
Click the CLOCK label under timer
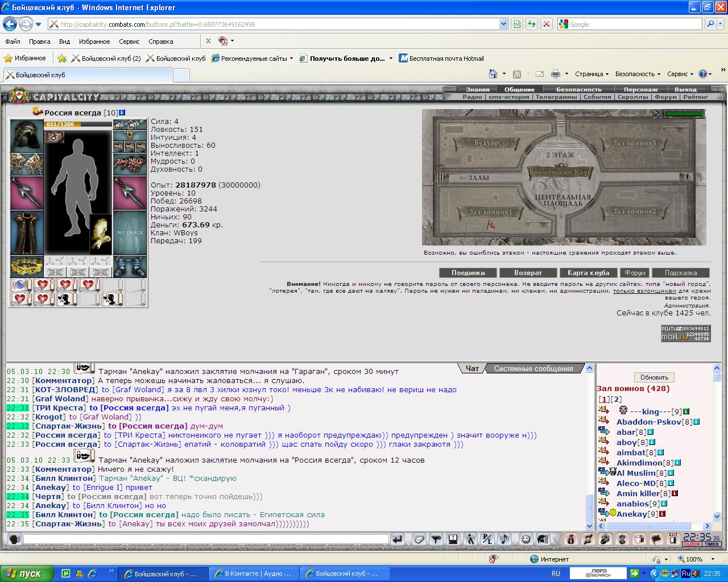[692, 544]
